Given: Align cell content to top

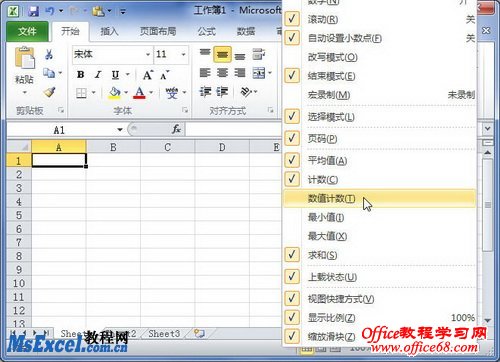Looking at the screenshot, I should click(x=205, y=53).
